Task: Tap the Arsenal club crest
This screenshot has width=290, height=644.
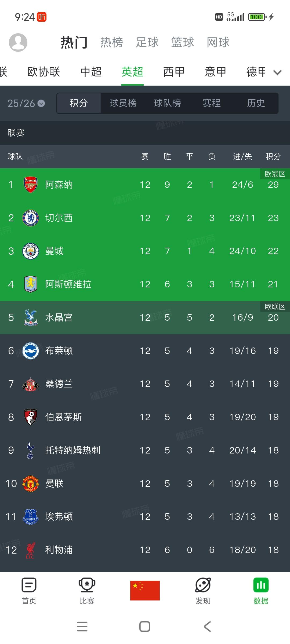Action: 31,185
